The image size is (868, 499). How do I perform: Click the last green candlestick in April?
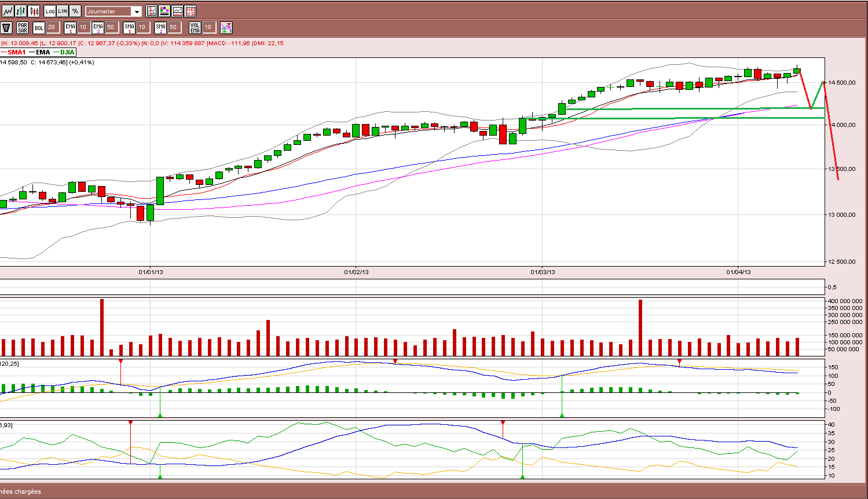pyautogui.click(x=797, y=71)
